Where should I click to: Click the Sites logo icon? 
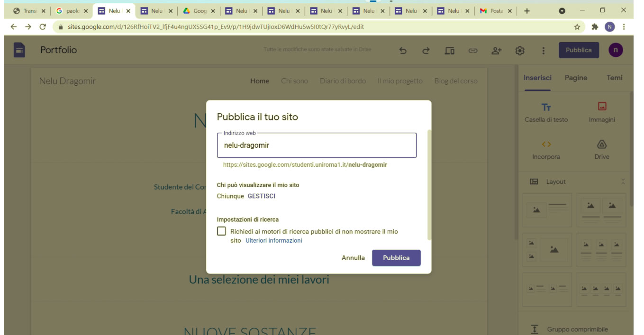click(19, 50)
